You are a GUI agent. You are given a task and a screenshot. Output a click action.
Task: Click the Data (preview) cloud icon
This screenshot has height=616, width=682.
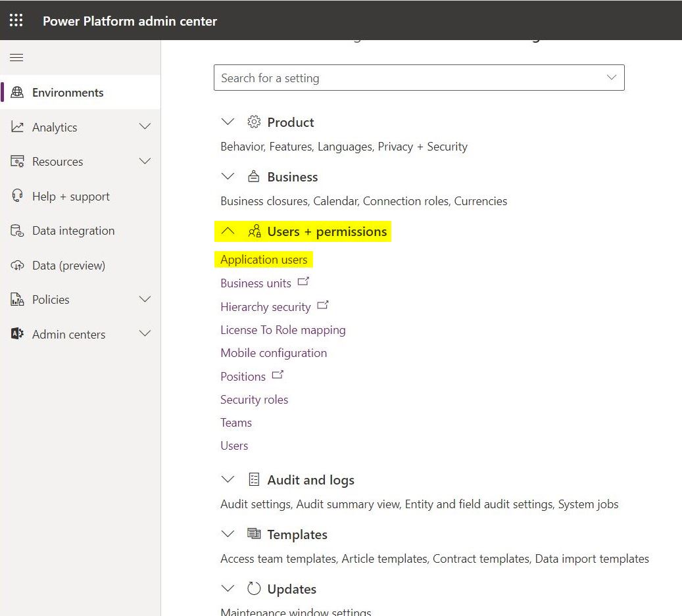(x=17, y=265)
